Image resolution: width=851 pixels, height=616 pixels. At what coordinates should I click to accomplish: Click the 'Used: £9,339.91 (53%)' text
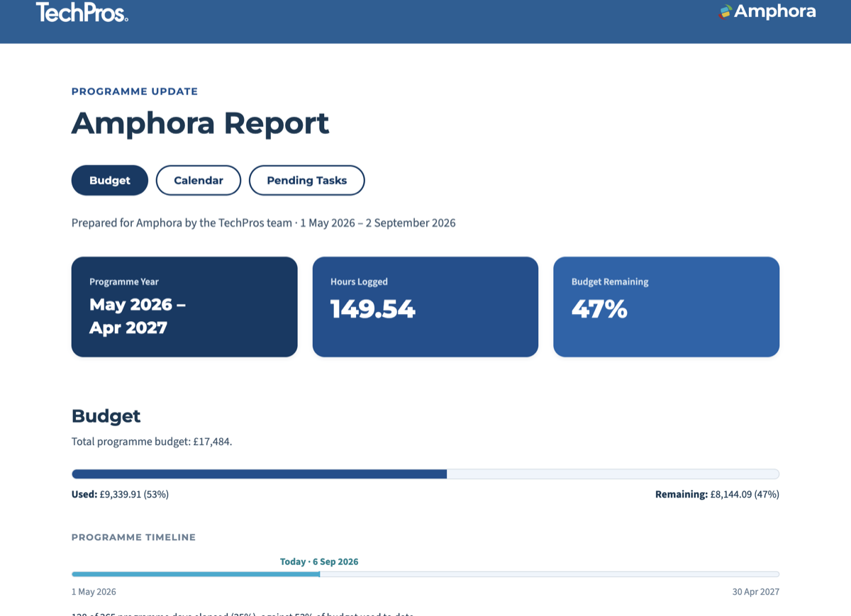coord(120,494)
